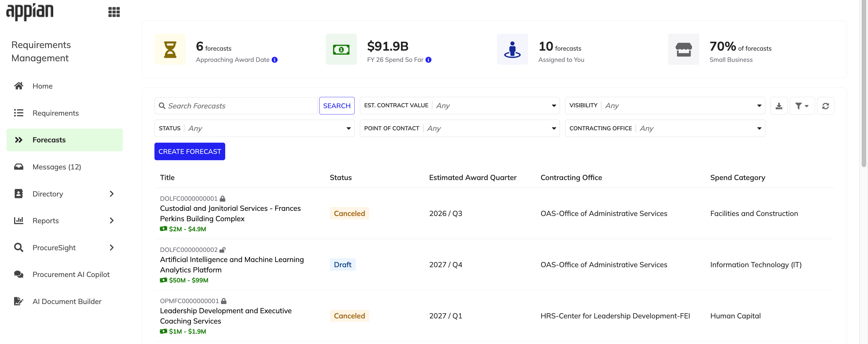Image resolution: width=868 pixels, height=344 pixels.
Task: Open Messages (12) in sidebar
Action: coord(65,167)
